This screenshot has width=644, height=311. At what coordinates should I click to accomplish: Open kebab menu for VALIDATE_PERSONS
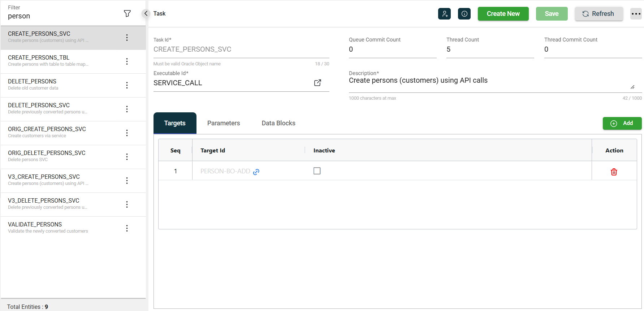(127, 228)
